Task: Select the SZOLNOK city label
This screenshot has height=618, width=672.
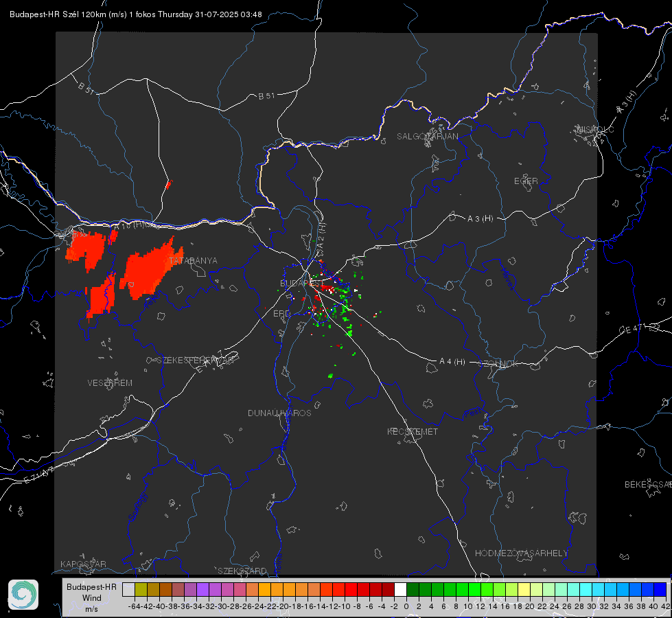Action: click(x=498, y=364)
